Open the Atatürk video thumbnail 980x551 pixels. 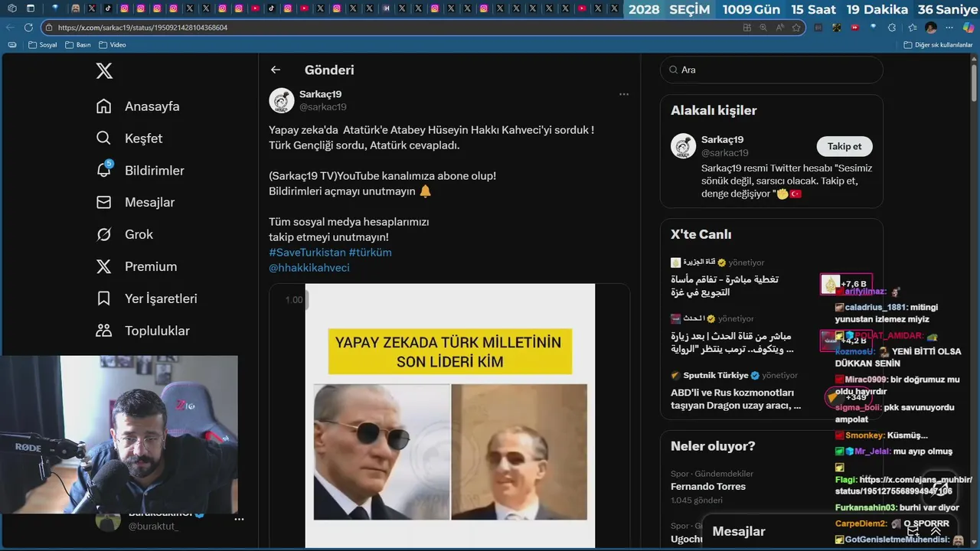tap(450, 416)
